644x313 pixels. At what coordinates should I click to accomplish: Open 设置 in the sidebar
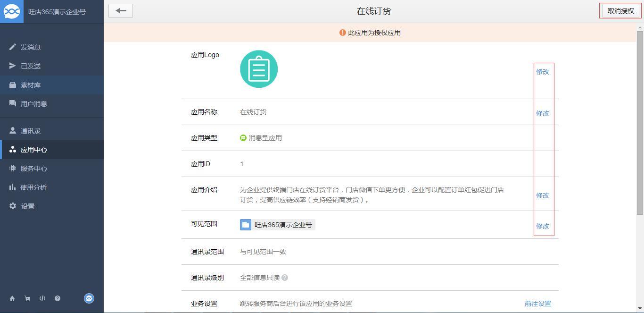click(28, 206)
